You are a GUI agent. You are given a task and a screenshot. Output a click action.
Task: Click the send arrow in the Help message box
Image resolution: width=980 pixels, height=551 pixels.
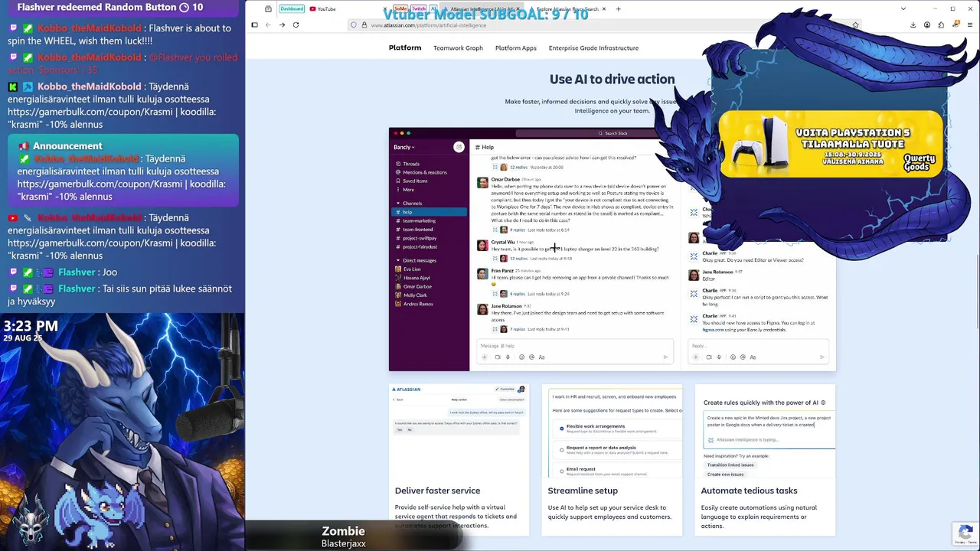coord(665,357)
